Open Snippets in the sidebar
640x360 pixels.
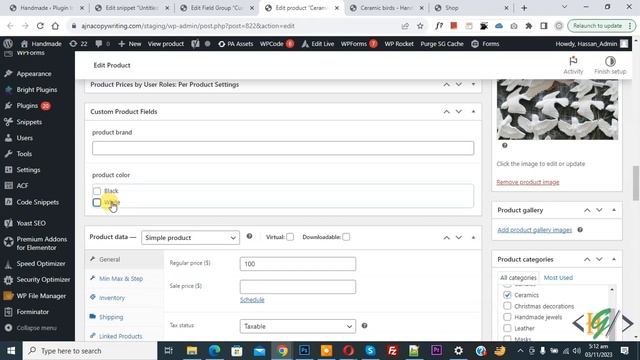coord(29,122)
